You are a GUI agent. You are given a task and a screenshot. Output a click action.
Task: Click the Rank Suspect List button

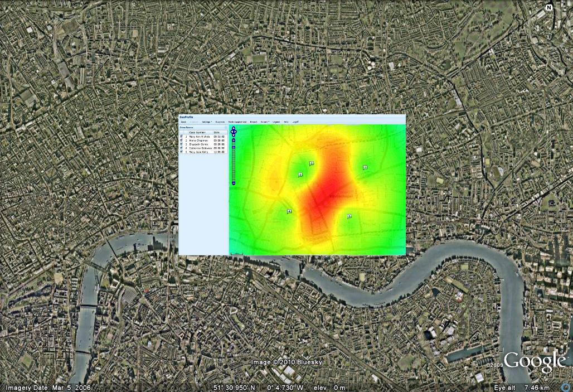point(237,122)
